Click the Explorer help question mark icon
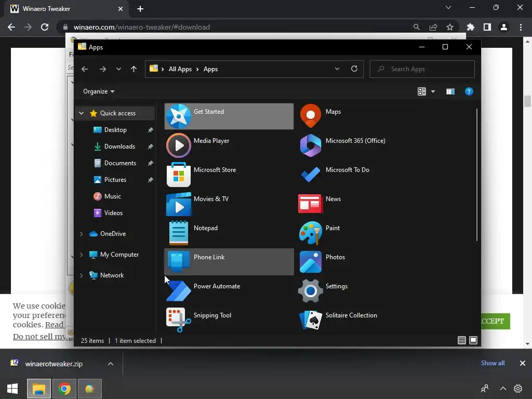The height and width of the screenshot is (399, 532). pos(469,91)
